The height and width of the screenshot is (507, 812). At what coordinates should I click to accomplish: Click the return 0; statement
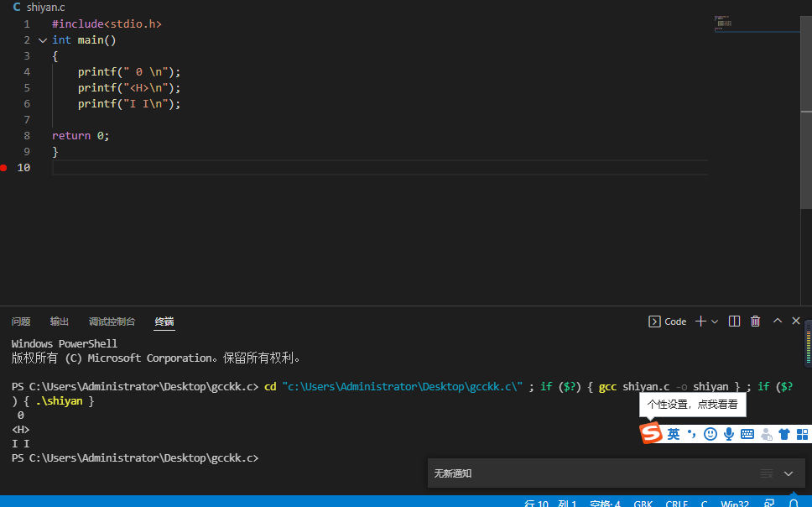click(81, 135)
